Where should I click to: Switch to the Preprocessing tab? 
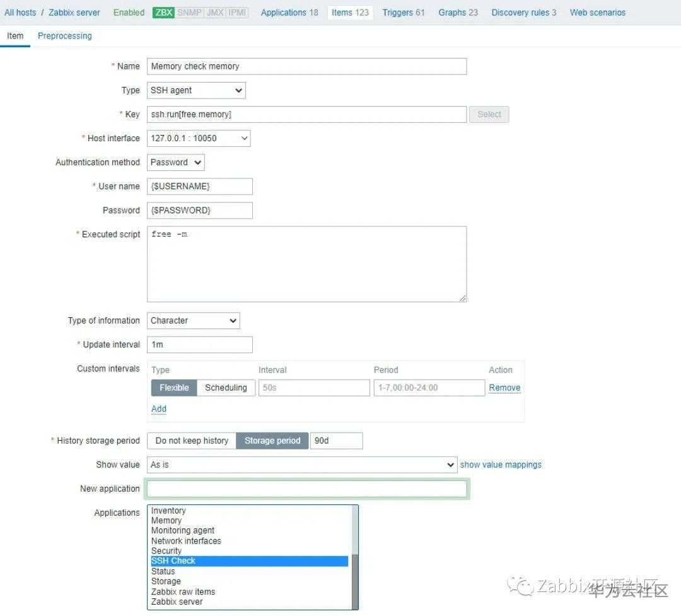pos(65,36)
